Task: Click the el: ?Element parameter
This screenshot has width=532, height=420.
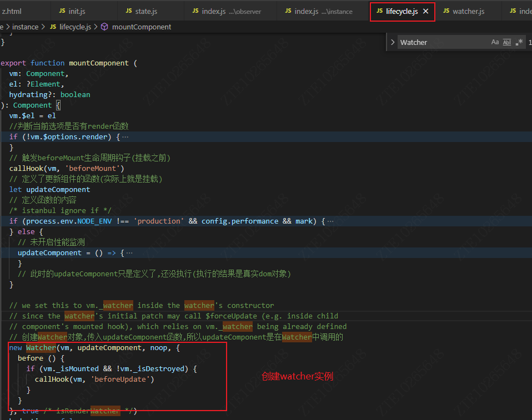Action: 37,84
